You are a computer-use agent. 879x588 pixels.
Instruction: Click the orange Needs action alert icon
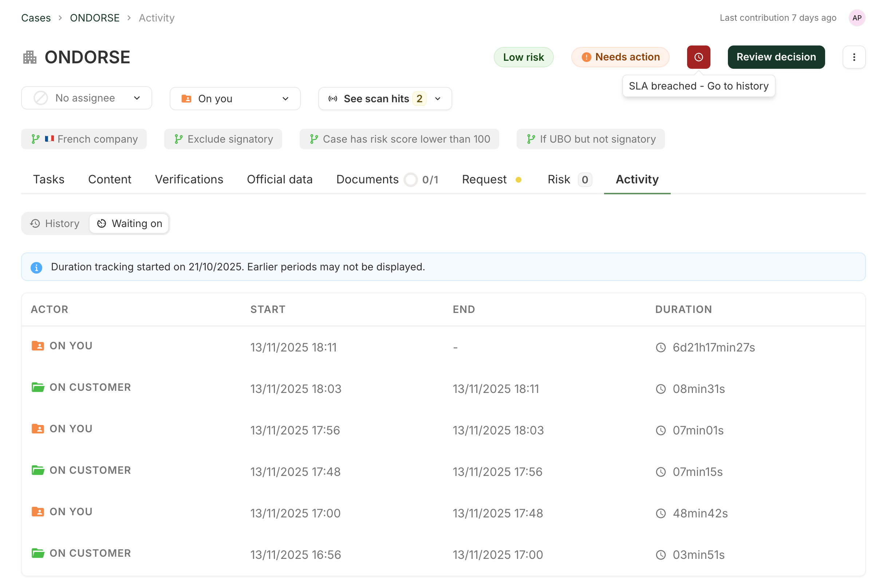pyautogui.click(x=586, y=57)
